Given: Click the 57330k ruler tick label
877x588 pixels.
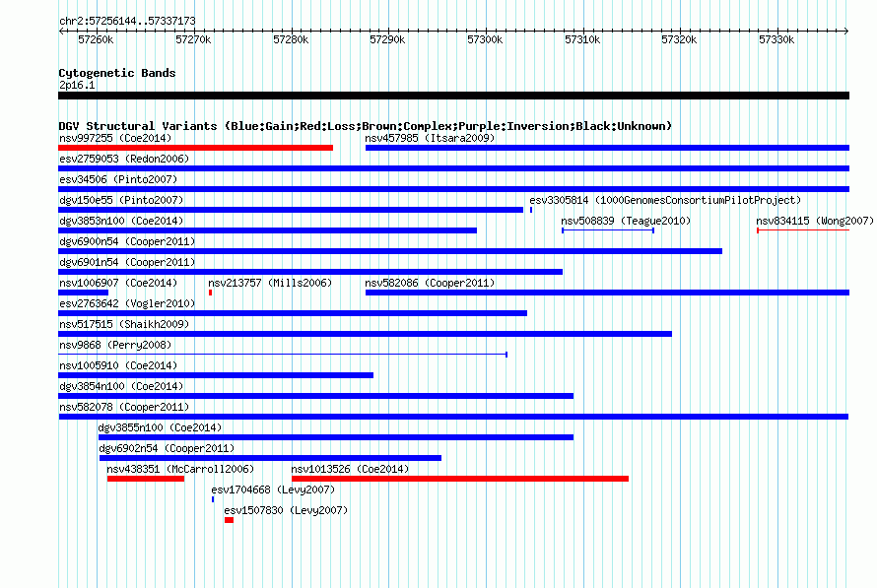Looking at the screenshot, I should (x=776, y=39).
